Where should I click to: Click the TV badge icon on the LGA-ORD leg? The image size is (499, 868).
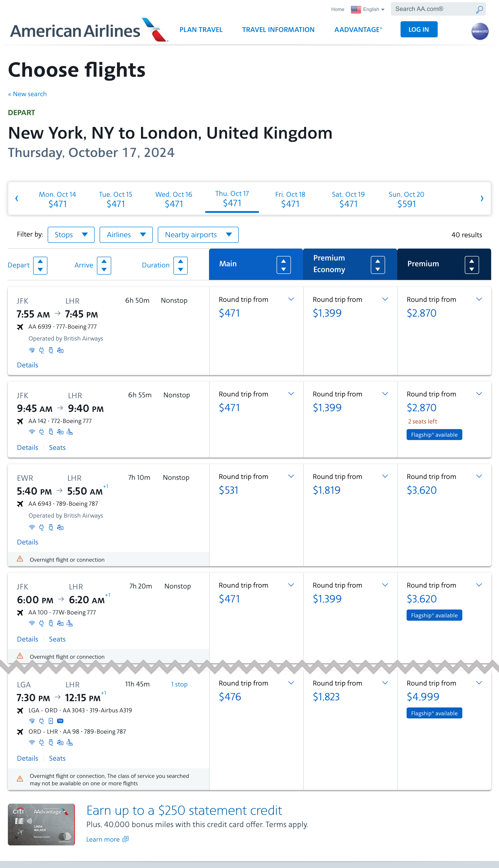tap(60, 721)
